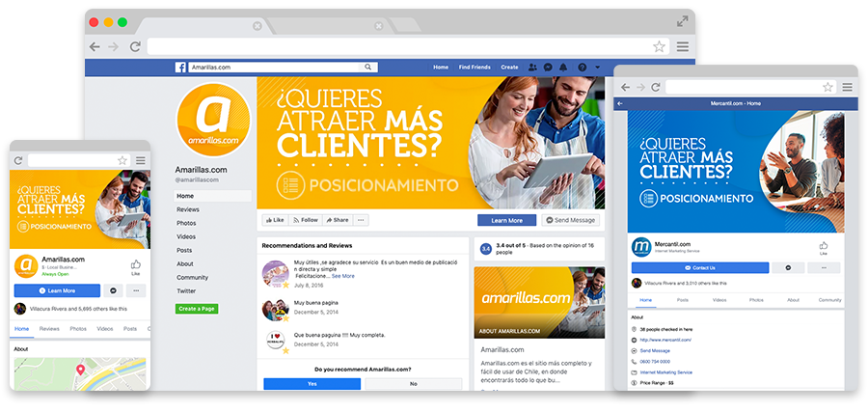
Task: Switch to Posts tab on the Mercantil.com page
Action: (x=683, y=300)
